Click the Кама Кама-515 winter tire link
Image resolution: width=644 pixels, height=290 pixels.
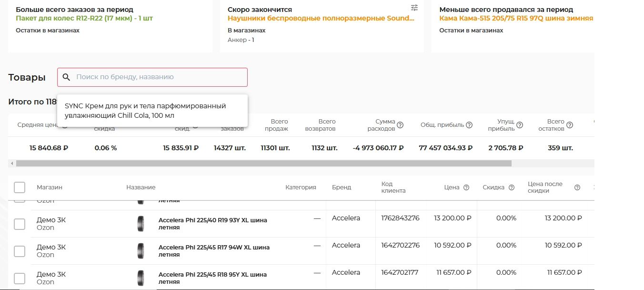pos(516,18)
